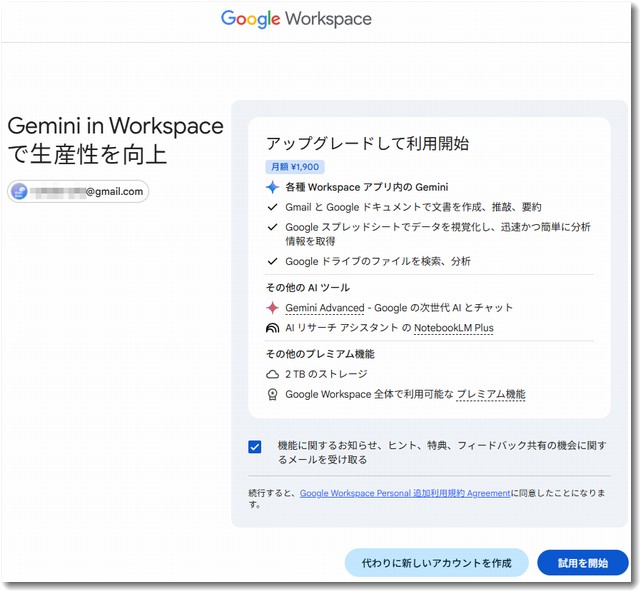640x591 pixels.
Task: Click the 2 TB storage cloud icon
Action: coord(272,374)
